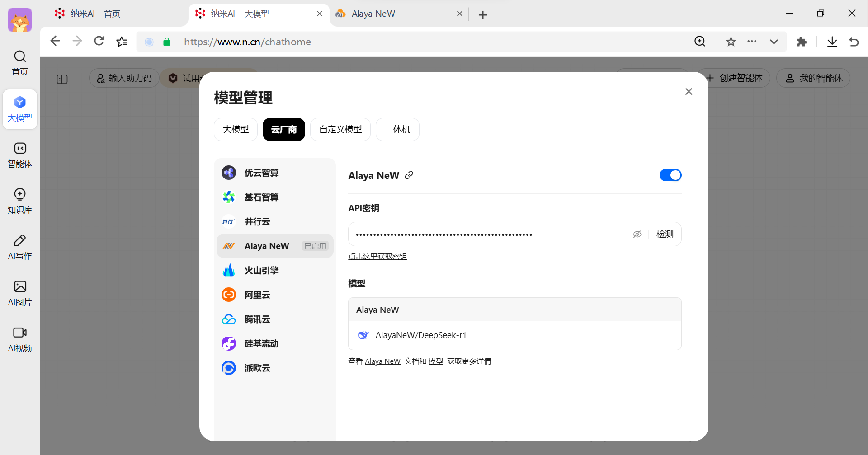Open 智能体 sidebar icon
The height and width of the screenshot is (455, 868).
tap(20, 155)
